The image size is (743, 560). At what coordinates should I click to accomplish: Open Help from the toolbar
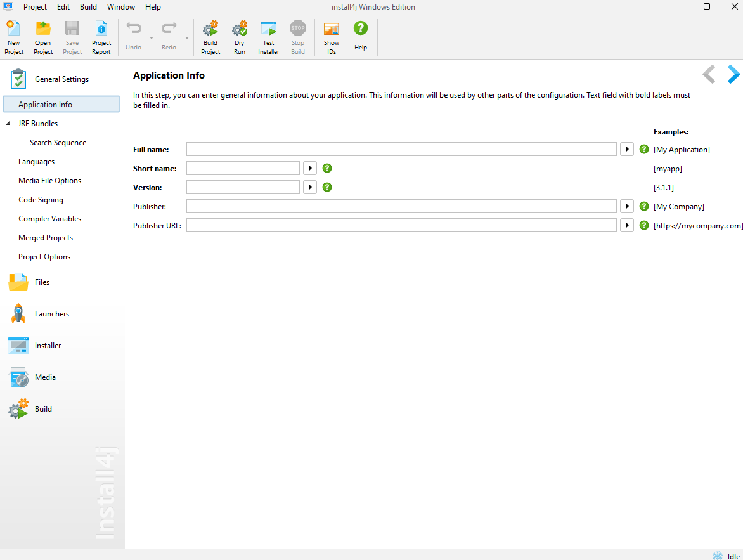(361, 36)
